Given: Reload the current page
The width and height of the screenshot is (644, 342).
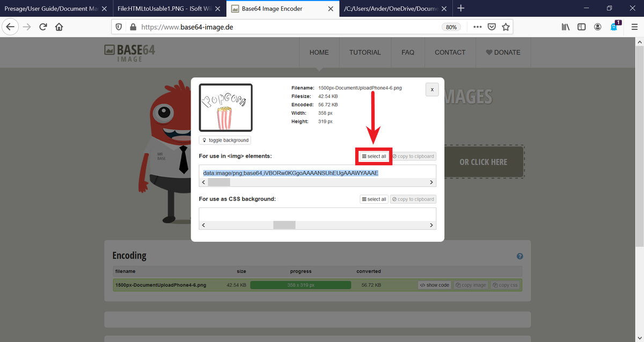Looking at the screenshot, I should pyautogui.click(x=43, y=27).
